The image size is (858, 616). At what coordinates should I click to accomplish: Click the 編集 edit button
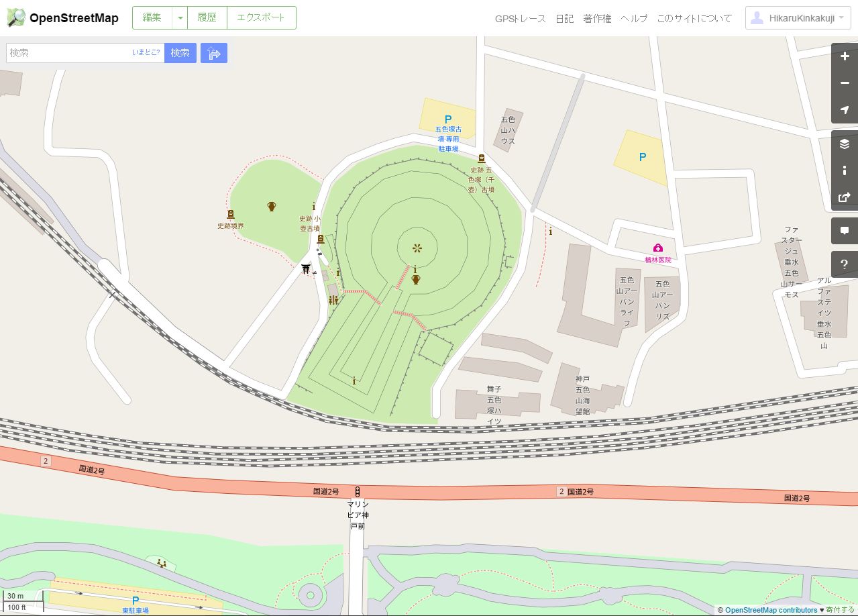click(x=152, y=18)
